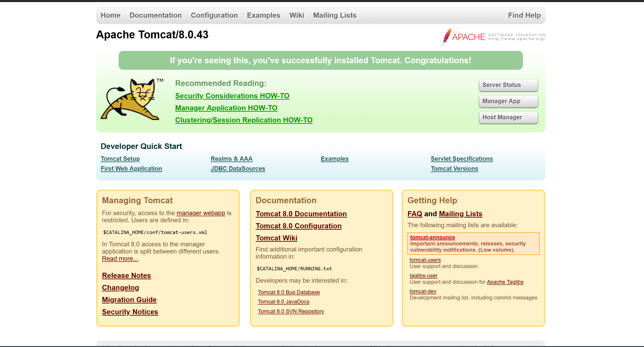Click the Recommended Reading heading

click(x=221, y=83)
